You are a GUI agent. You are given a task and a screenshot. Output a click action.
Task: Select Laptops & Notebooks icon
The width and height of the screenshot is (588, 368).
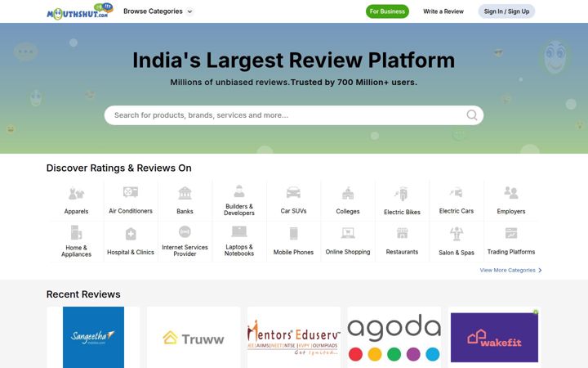239,231
